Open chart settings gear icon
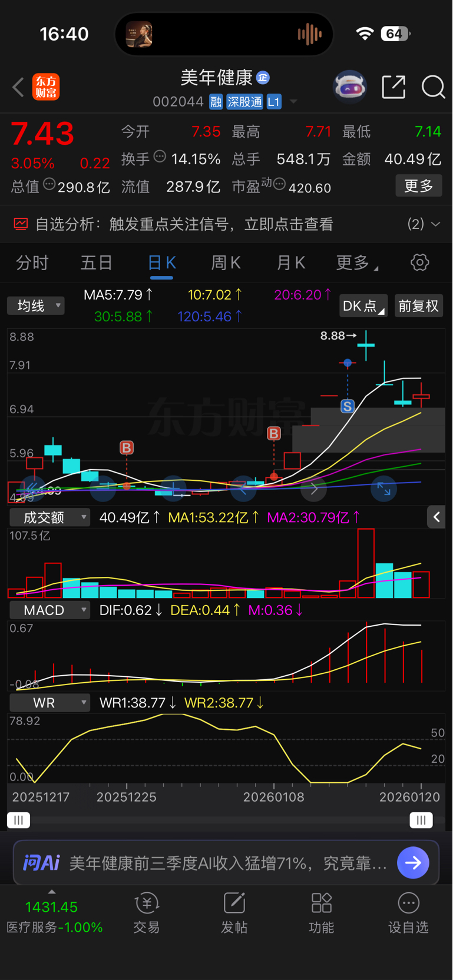 pos(419,263)
